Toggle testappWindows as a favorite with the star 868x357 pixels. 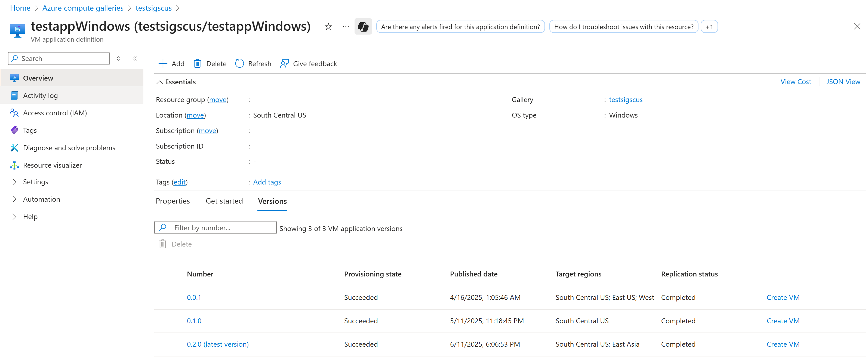tap(328, 26)
